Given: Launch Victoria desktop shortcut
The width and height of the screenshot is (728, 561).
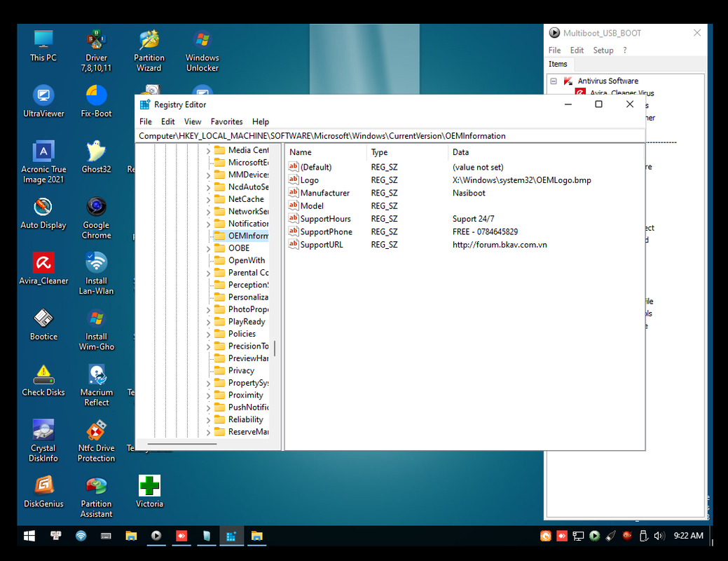Looking at the screenshot, I should coord(149,492).
